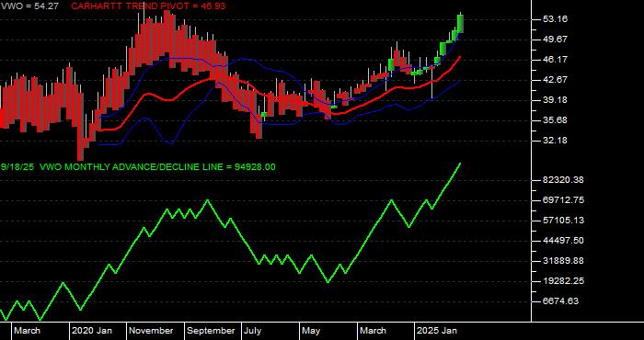Click the July timeline label
Screen dimensions: 644x340
pos(253,331)
